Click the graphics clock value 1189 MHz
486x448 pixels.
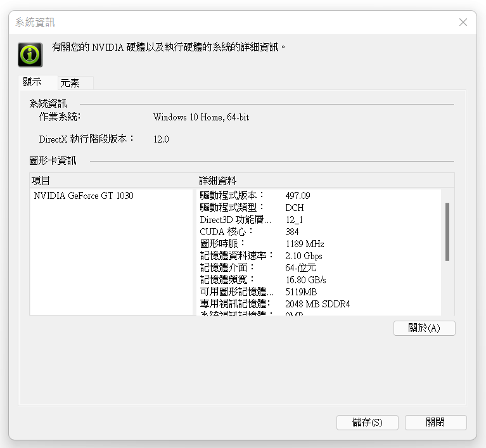pyautogui.click(x=305, y=244)
